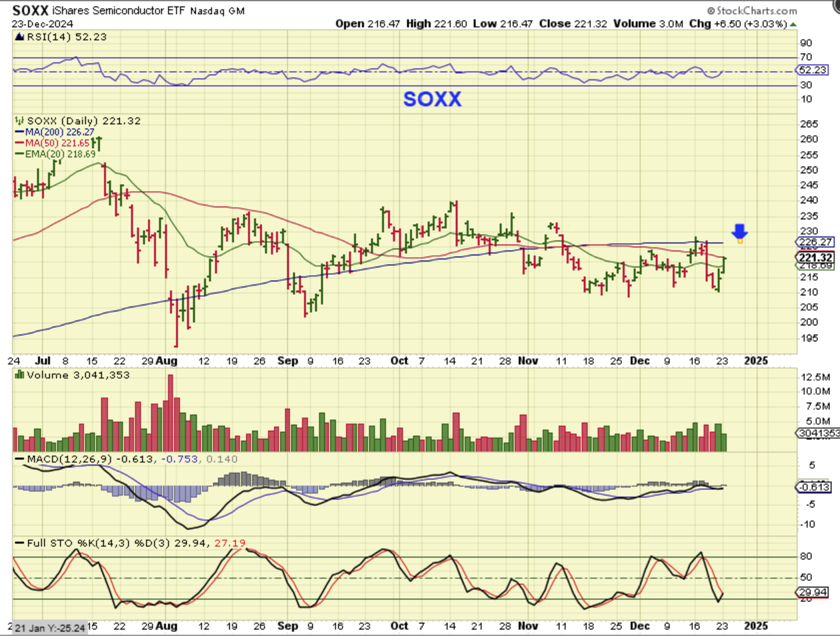Click the SOXX (Daily) 221.32 legend text
Viewport: 840px width, 636px height.
(x=84, y=121)
